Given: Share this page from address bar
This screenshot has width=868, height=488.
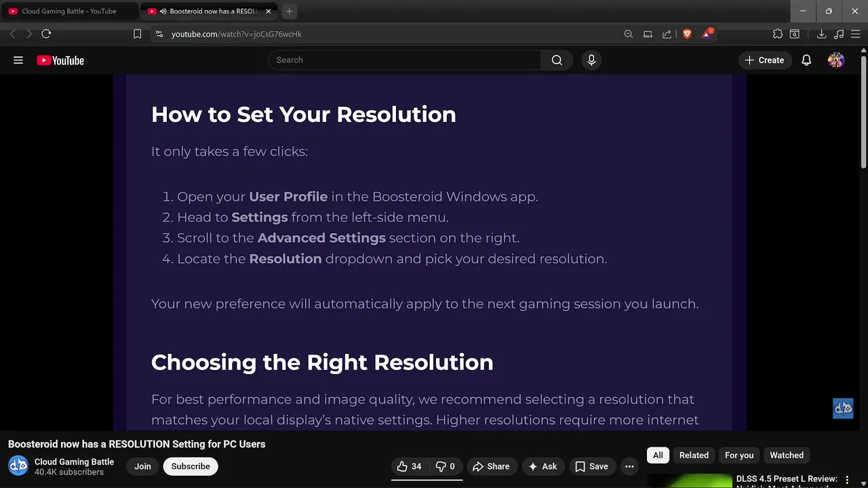Looking at the screenshot, I should pos(667,34).
